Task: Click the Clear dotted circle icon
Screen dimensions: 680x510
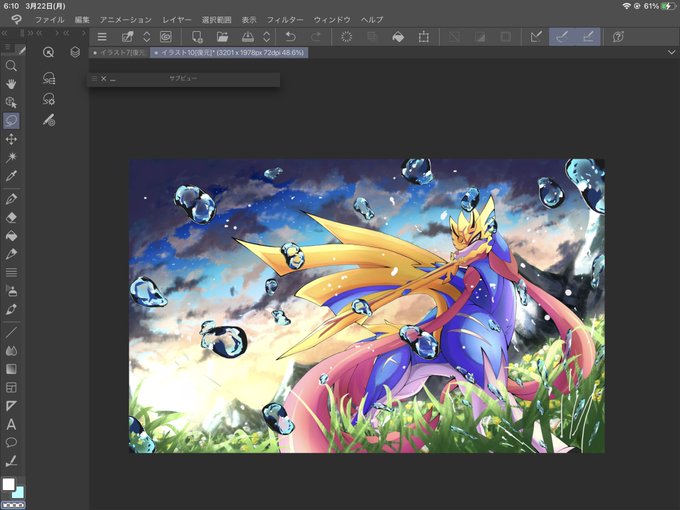Action: tap(346, 37)
